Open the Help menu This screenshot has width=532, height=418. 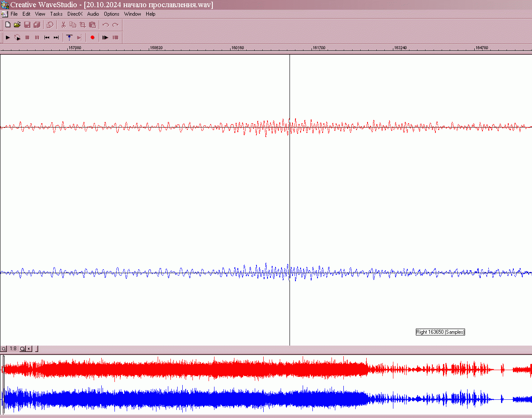[150, 14]
